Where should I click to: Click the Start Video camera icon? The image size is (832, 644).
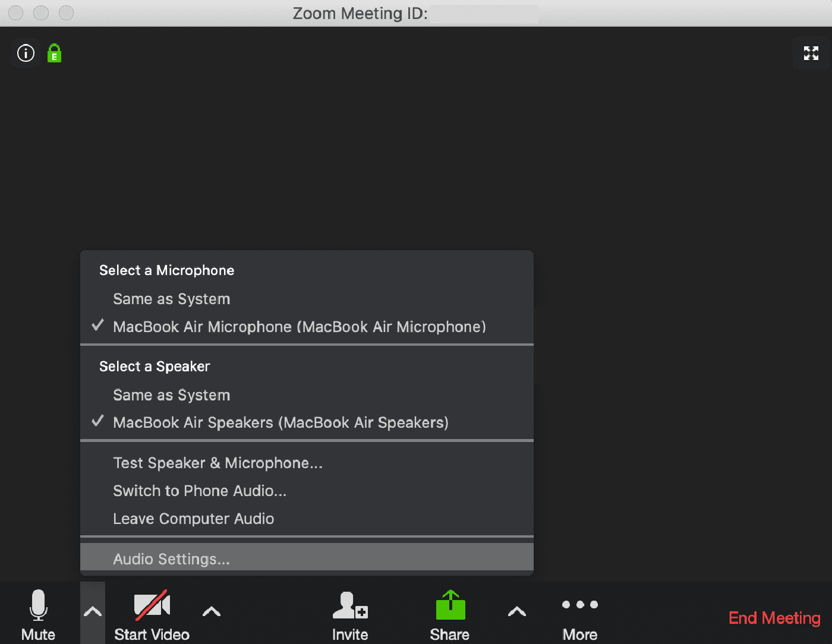tap(152, 606)
